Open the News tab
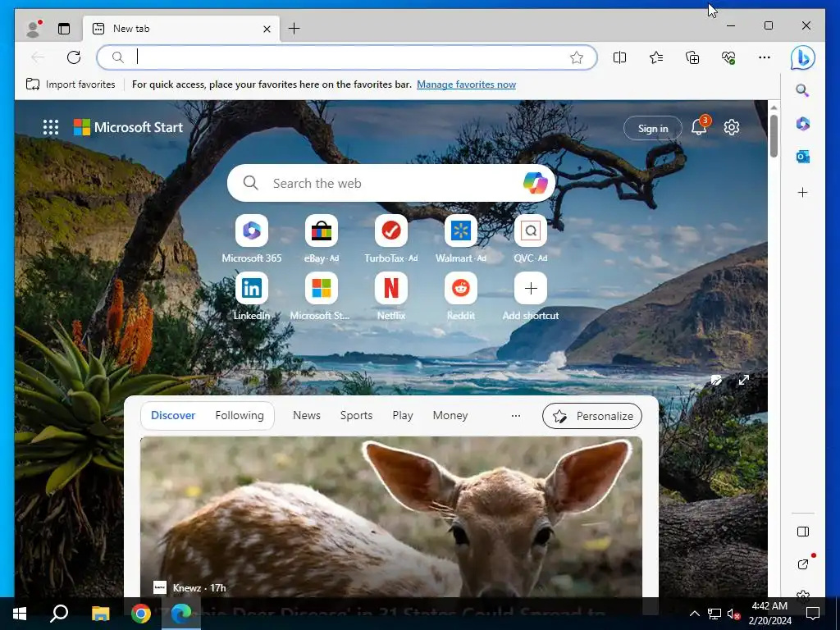 click(x=307, y=415)
